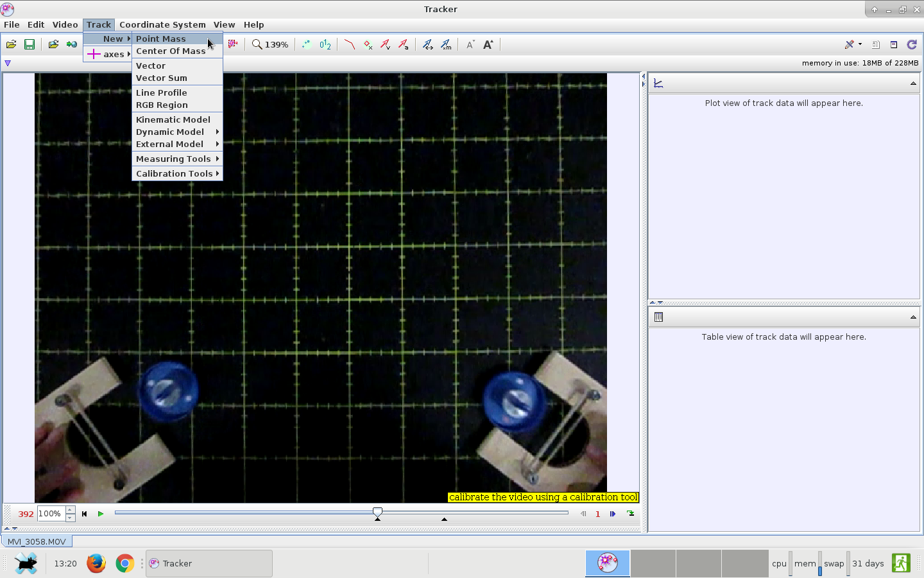
Task: Click the open file folder icon
Action: (11, 44)
